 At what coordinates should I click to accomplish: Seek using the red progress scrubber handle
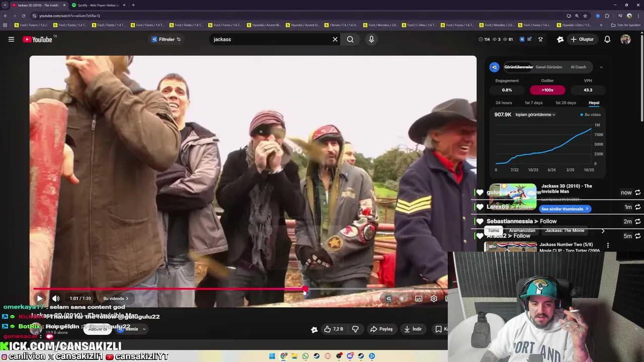(x=305, y=289)
